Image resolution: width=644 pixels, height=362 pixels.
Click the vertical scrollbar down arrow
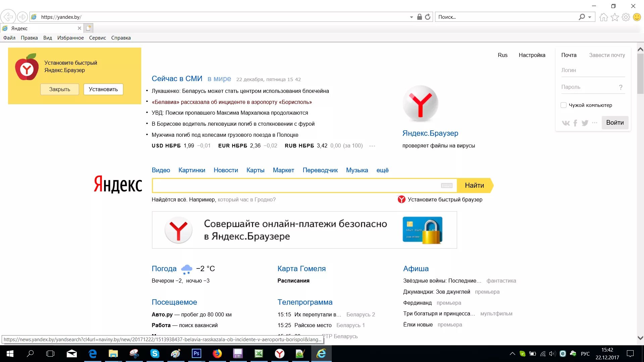pyautogui.click(x=640, y=338)
